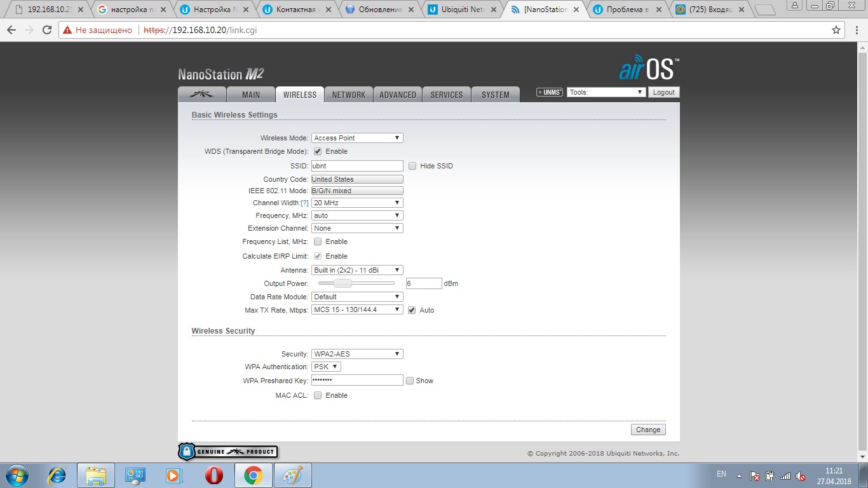The image size is (868, 488).
Task: Enable the Hide SSID checkbox
Action: tap(412, 166)
